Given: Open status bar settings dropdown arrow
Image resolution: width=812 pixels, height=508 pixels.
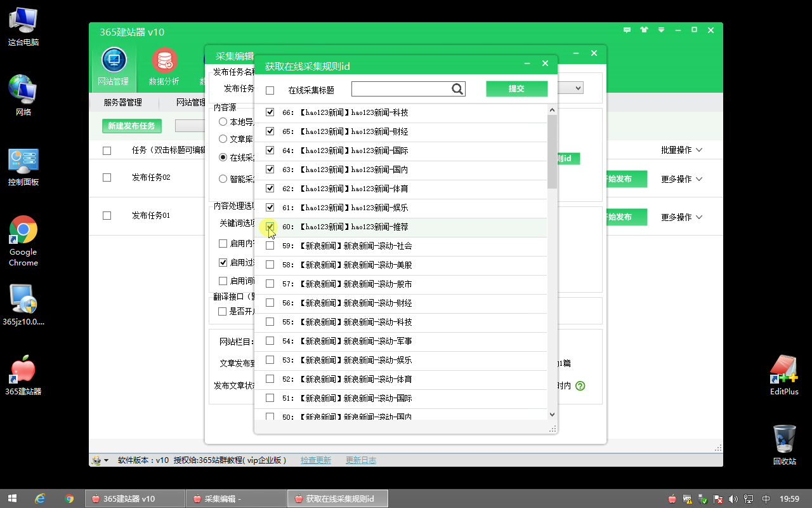Looking at the screenshot, I should coord(107,460).
